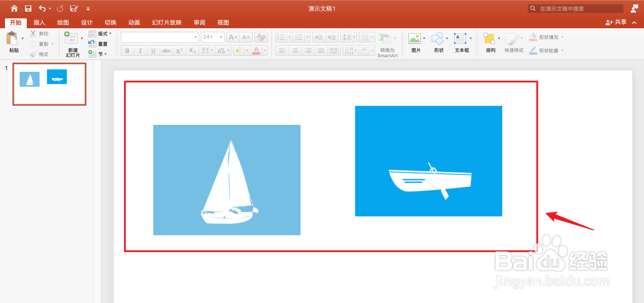Clear all formatting eraser icon

[261, 37]
